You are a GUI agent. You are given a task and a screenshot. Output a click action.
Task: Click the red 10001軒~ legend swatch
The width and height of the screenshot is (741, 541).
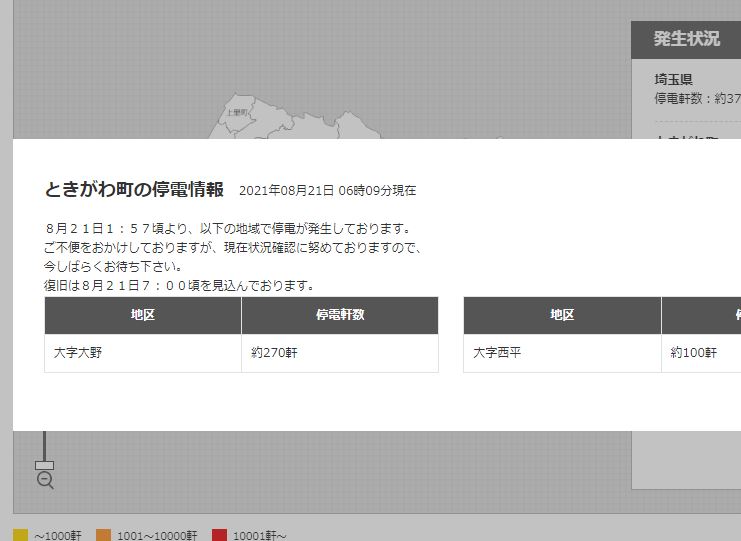220,535
